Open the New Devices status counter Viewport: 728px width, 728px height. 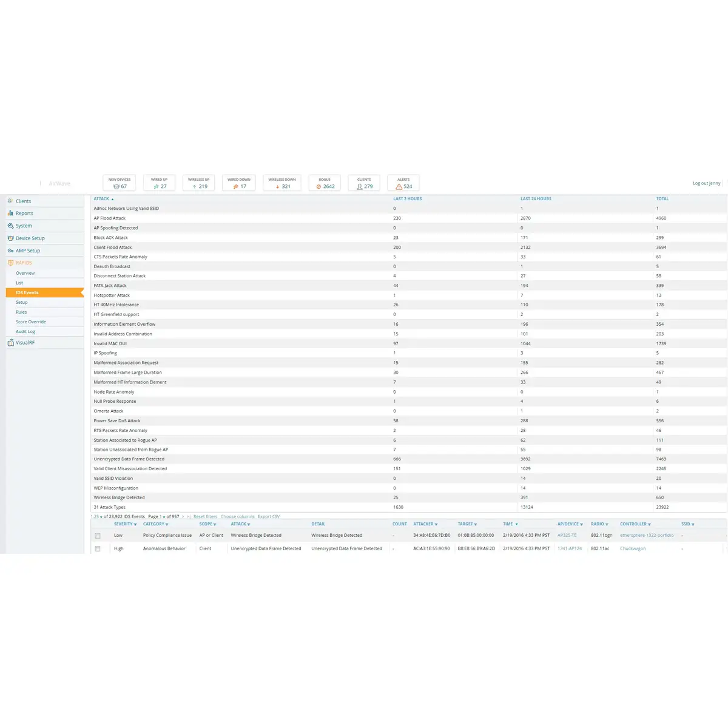[x=120, y=183]
